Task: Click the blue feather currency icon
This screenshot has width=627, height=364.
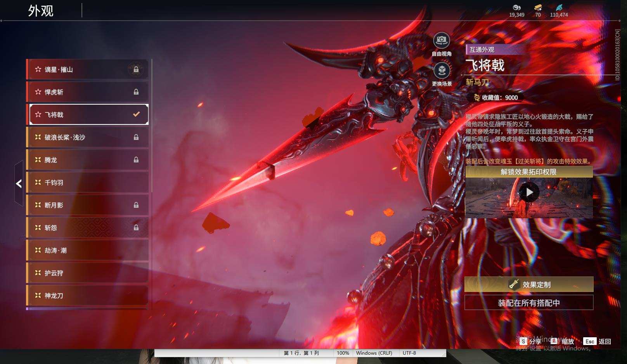Action: pyautogui.click(x=559, y=7)
